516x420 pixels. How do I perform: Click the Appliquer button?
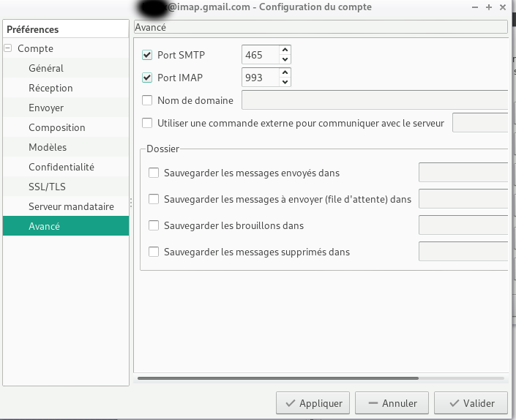pyautogui.click(x=313, y=403)
